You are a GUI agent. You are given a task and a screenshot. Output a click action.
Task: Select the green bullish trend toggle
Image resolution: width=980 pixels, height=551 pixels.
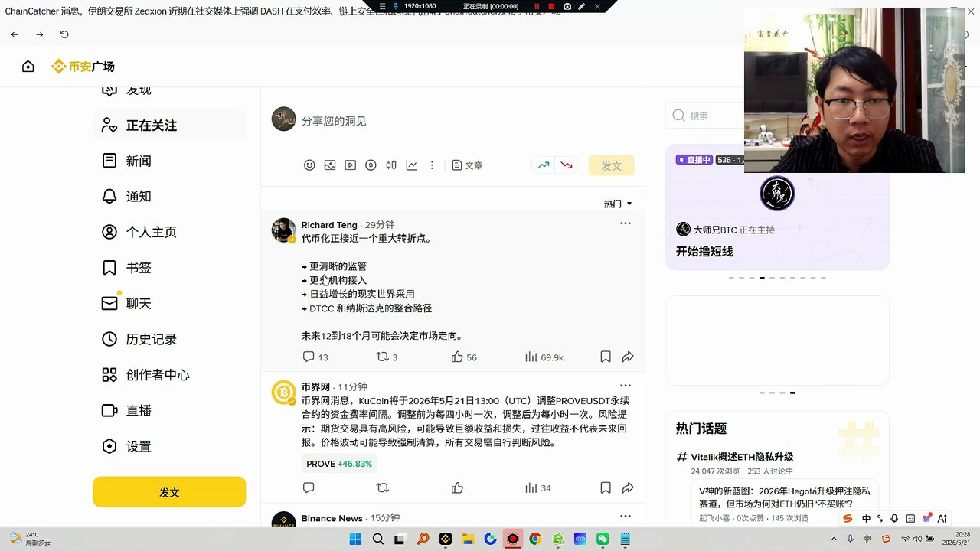pos(543,165)
